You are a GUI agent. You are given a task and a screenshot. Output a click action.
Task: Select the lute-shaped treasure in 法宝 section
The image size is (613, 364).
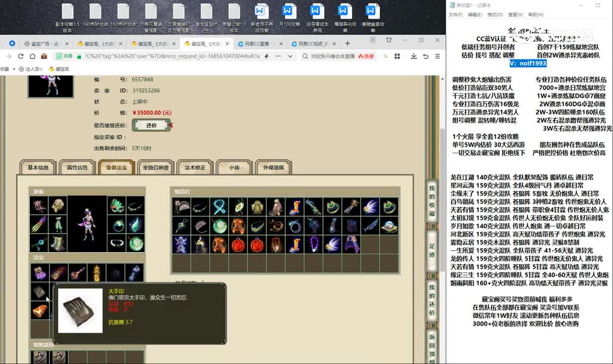click(77, 272)
